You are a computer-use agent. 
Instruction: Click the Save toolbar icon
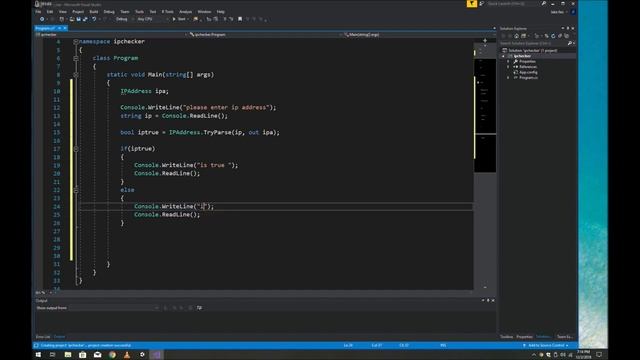coord(78,19)
